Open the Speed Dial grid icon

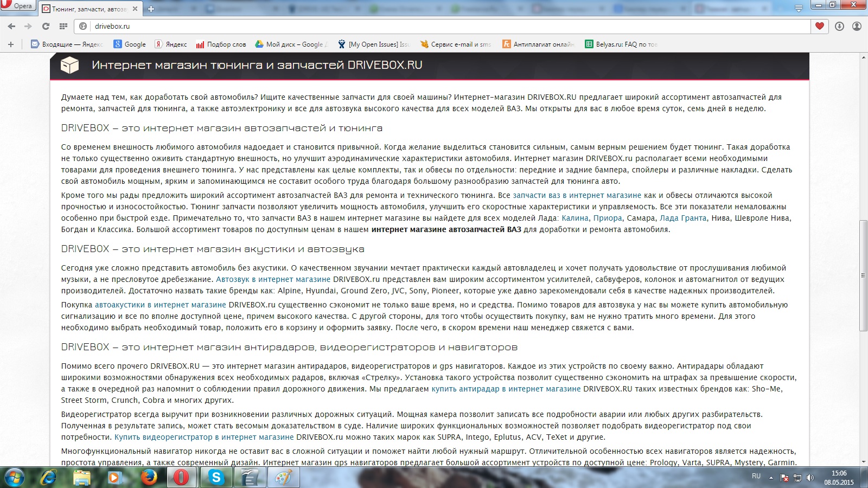[x=63, y=26]
